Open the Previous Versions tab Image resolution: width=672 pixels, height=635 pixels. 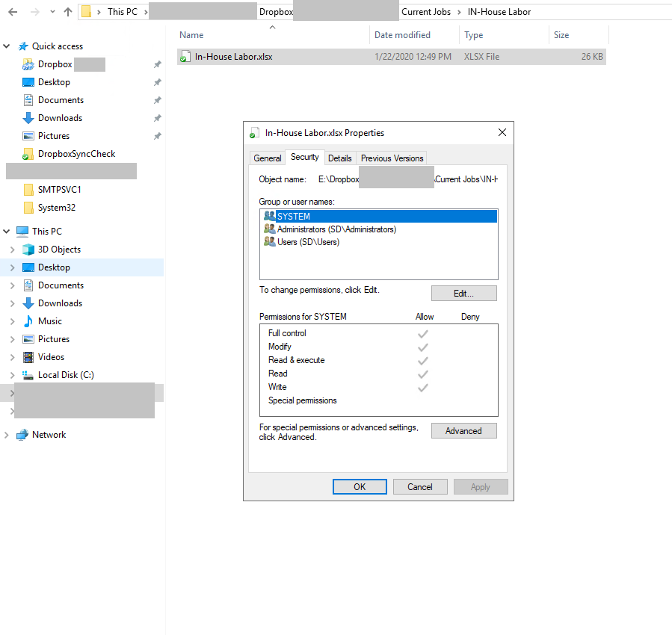point(391,158)
